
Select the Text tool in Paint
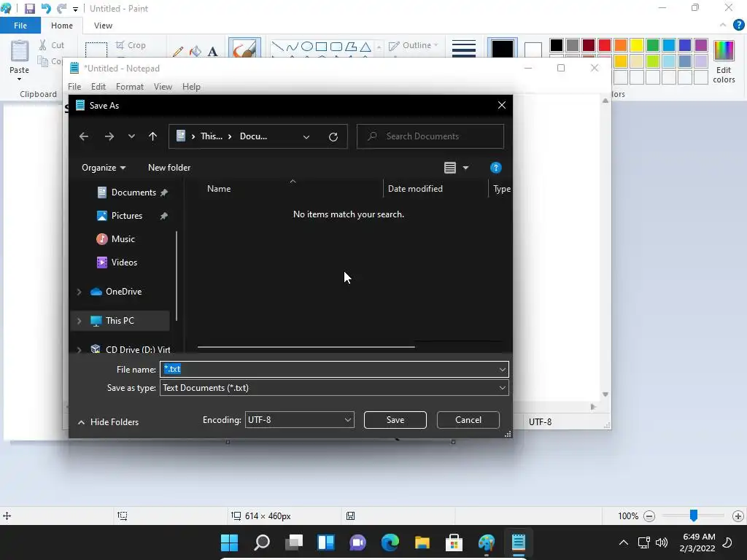212,52
